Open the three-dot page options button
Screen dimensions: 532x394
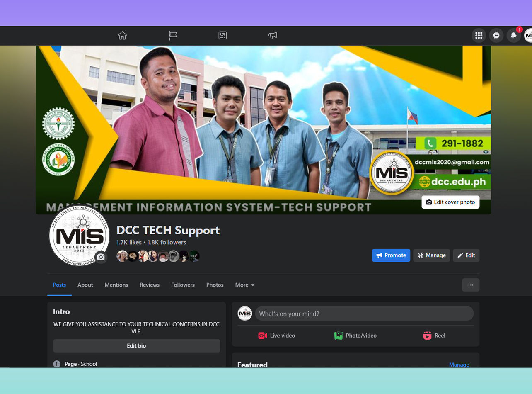point(471,285)
